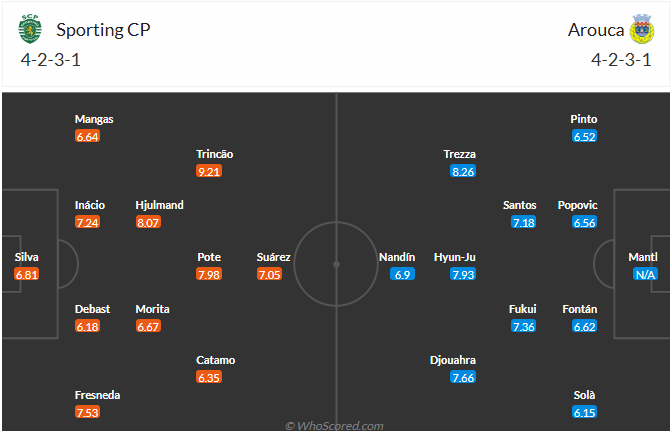Click the WhoScored.com watermark link
This screenshot has width=672, height=431.
[334, 425]
